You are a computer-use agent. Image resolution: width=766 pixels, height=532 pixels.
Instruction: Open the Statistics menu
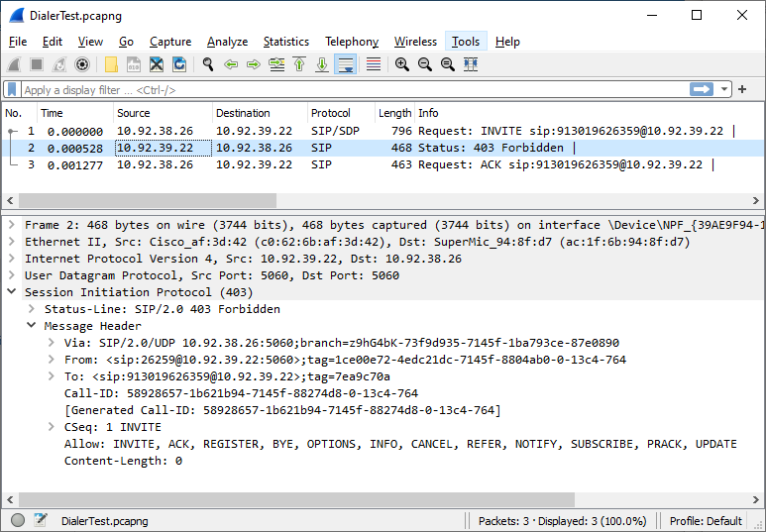(285, 42)
